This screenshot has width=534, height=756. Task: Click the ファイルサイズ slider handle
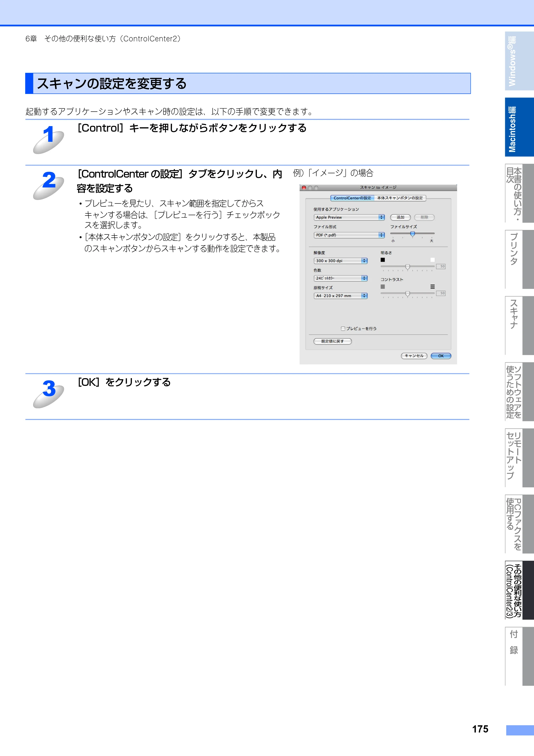pos(413,234)
